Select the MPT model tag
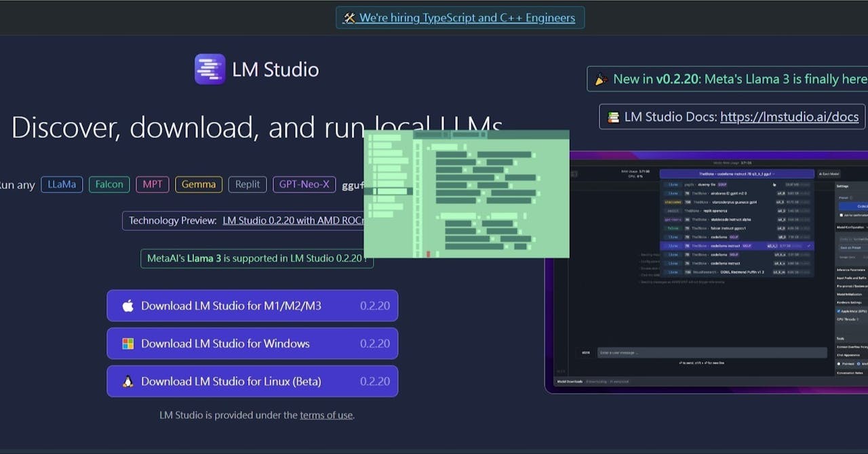The image size is (868, 454). click(x=153, y=184)
